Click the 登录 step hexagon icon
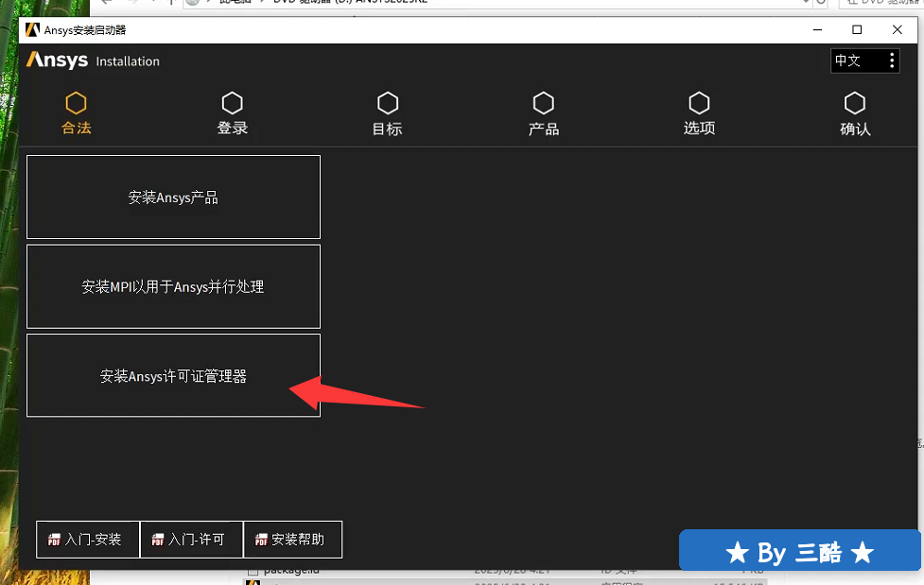This screenshot has width=924, height=585. click(232, 103)
